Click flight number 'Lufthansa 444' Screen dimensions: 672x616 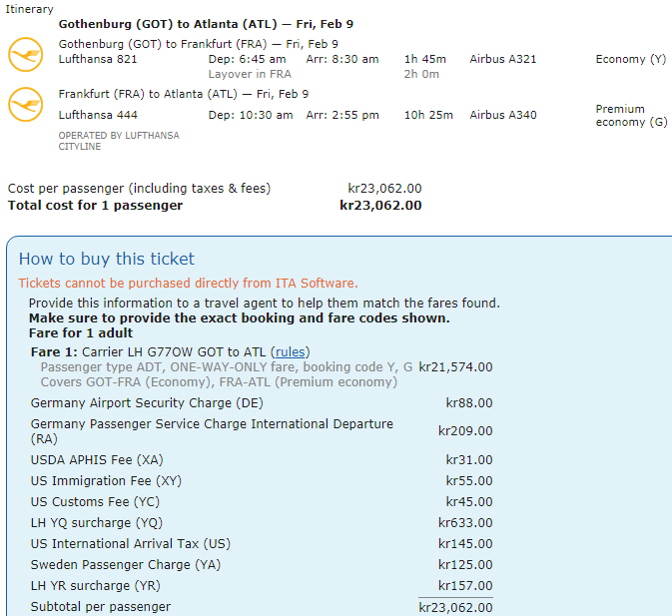tap(98, 115)
